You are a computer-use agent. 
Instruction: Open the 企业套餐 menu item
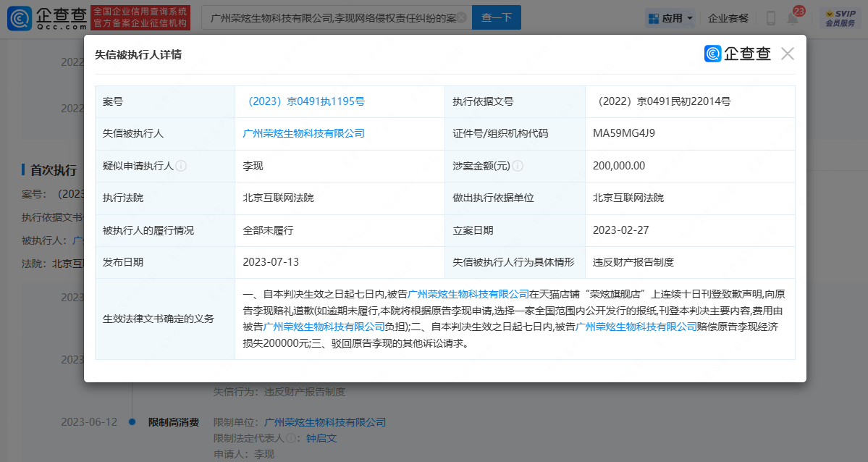pyautogui.click(x=728, y=18)
